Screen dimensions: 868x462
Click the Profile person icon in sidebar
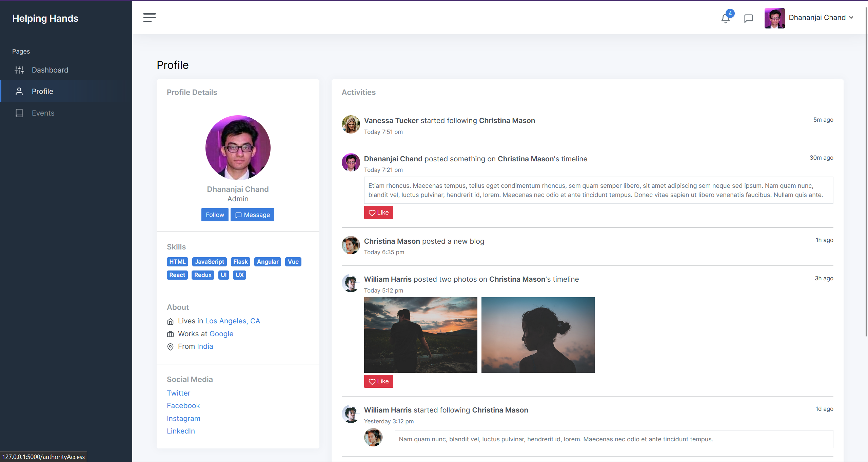(x=19, y=92)
